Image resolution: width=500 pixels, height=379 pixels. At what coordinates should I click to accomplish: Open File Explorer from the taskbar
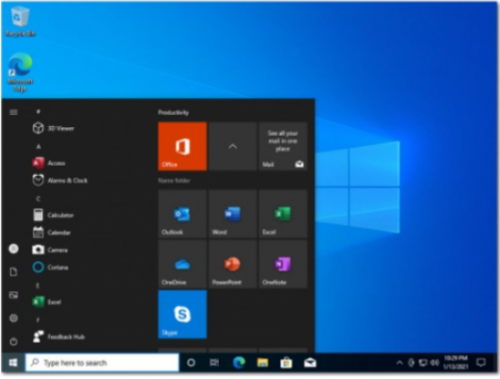point(263,362)
